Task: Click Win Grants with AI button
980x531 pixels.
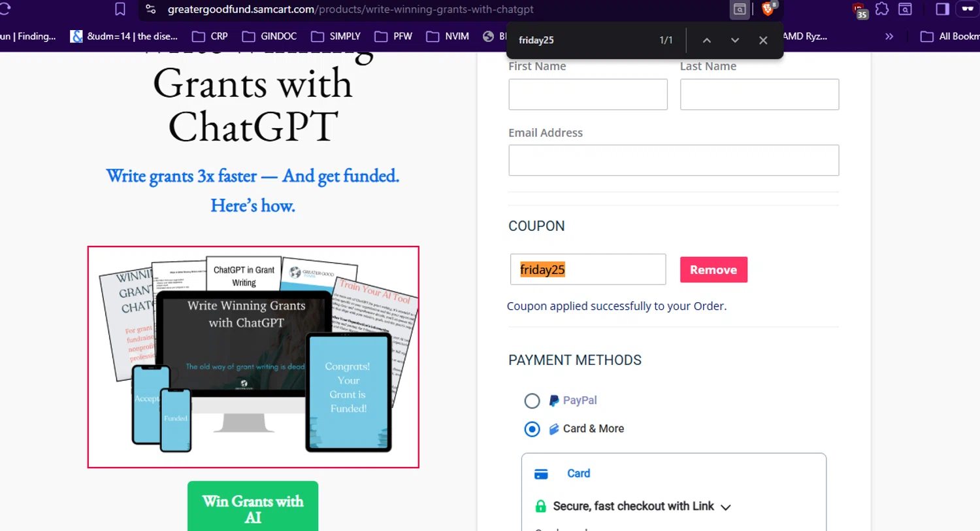Action: 253,508
